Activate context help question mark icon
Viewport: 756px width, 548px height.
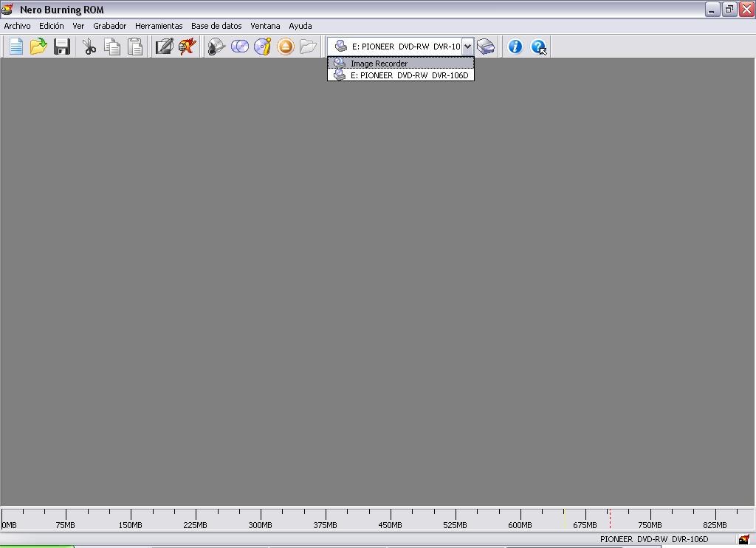[x=538, y=47]
